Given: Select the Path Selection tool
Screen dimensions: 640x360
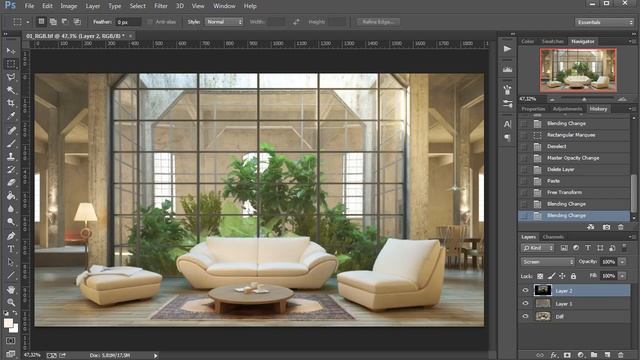Looking at the screenshot, I should point(11,262).
